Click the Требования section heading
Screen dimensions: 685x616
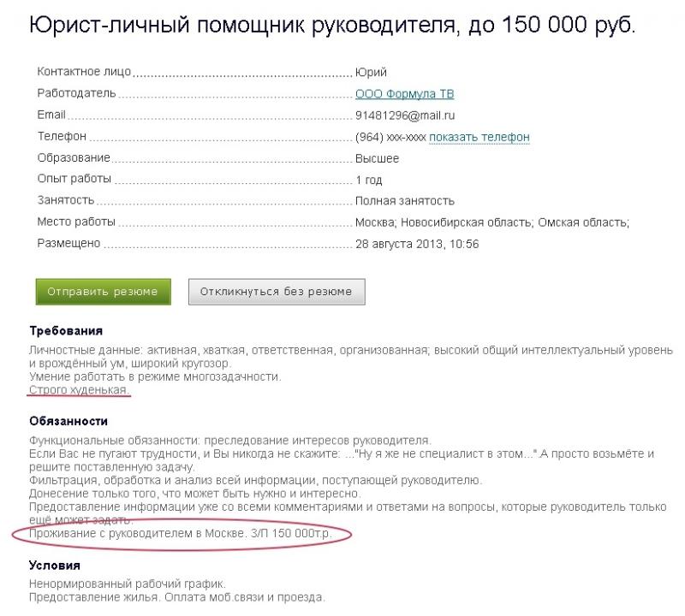pyautogui.click(x=66, y=330)
